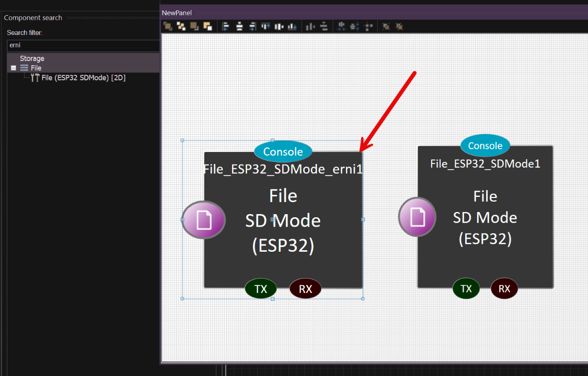Distribute objects vertically with equal spacing

click(x=324, y=26)
